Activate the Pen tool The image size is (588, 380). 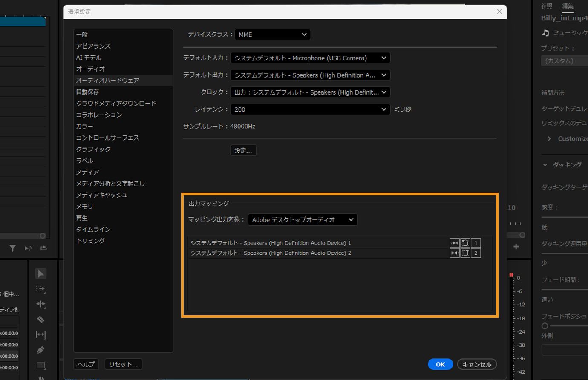coord(41,350)
